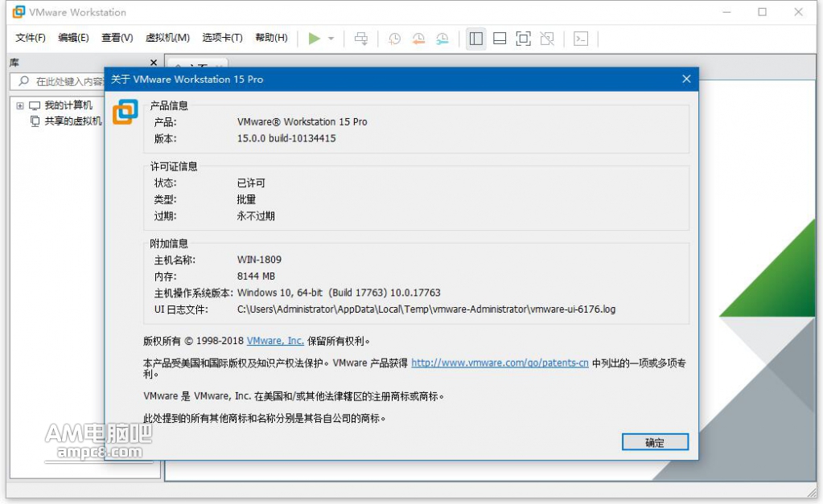Click the VMware logo in About dialog
The image size is (823, 504).
(126, 112)
